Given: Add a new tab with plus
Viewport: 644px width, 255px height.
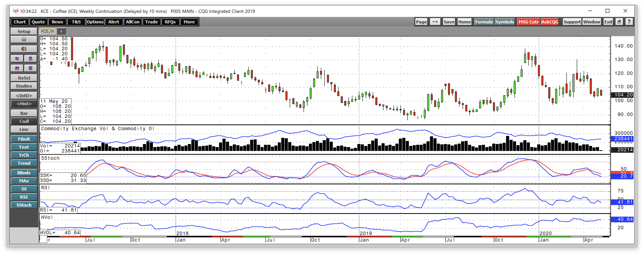Looking at the screenshot, I should pyautogui.click(x=61, y=31).
